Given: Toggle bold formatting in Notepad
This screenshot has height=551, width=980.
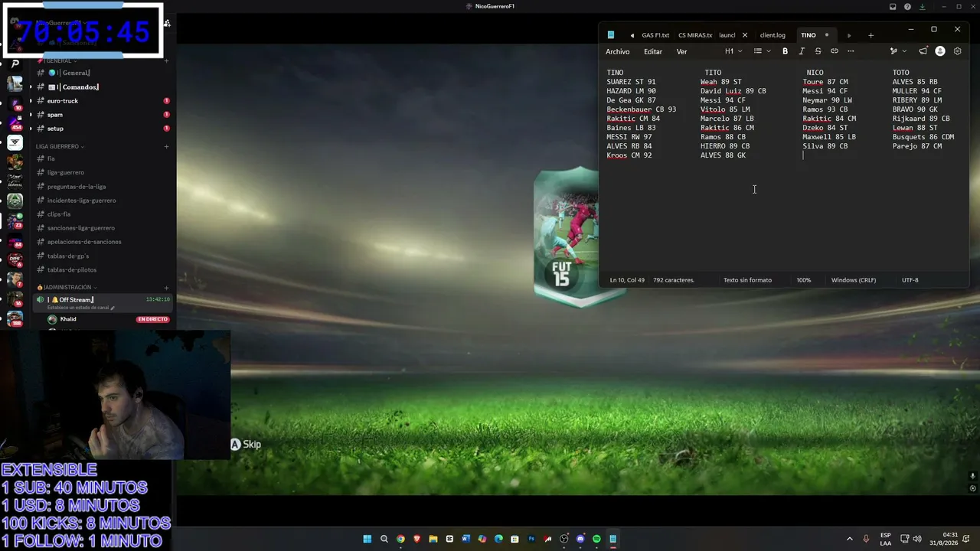Looking at the screenshot, I should (x=785, y=51).
